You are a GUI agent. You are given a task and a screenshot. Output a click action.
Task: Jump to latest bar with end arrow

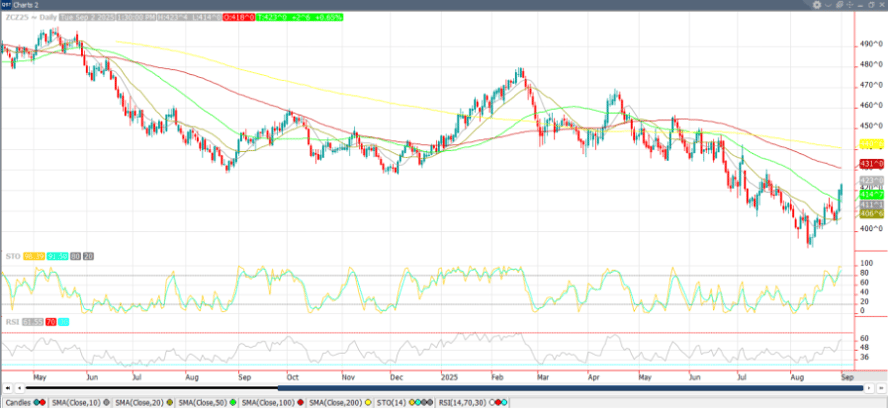click(881, 388)
